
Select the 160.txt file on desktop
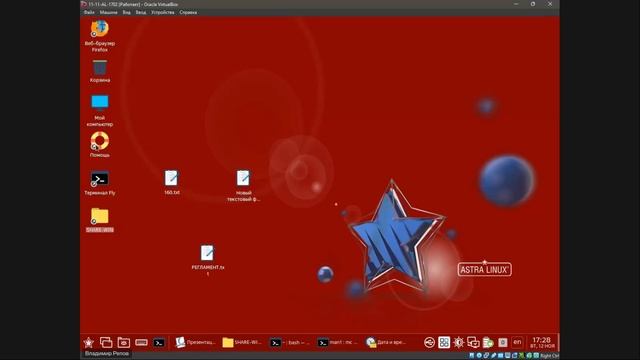[x=171, y=178]
